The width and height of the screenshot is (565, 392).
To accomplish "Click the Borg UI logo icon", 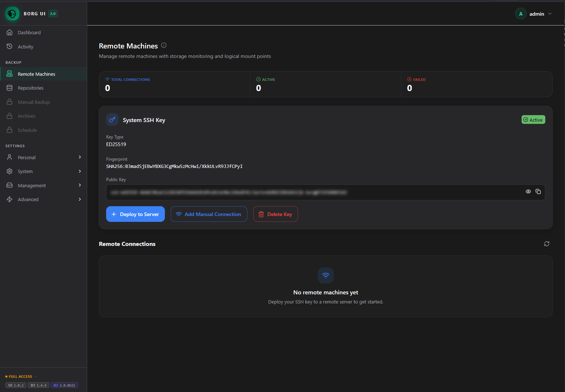I will [12, 14].
